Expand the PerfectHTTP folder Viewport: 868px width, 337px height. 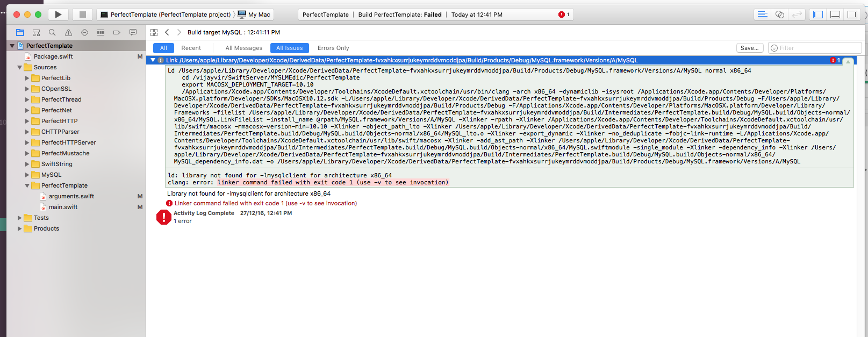click(27, 121)
